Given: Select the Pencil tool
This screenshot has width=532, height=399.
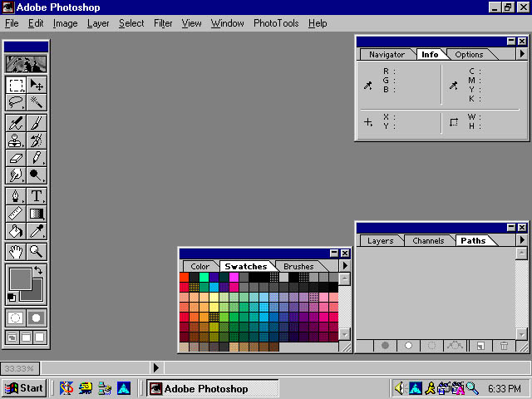Looking at the screenshot, I should point(37,158).
